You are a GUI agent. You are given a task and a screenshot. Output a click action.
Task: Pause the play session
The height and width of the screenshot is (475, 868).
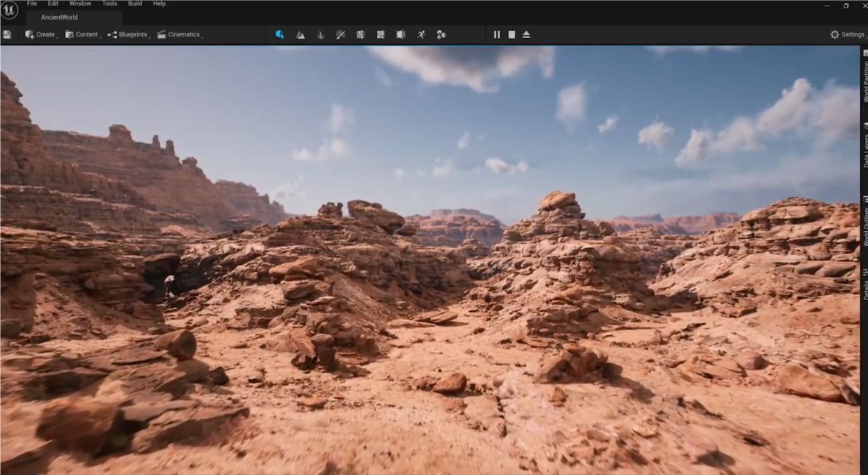click(497, 34)
